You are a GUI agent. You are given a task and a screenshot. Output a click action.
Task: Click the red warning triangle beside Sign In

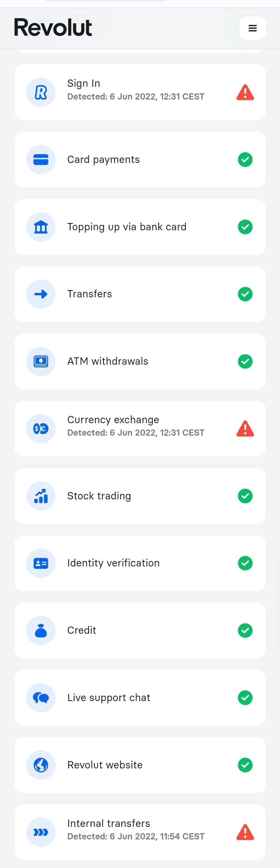(x=245, y=92)
